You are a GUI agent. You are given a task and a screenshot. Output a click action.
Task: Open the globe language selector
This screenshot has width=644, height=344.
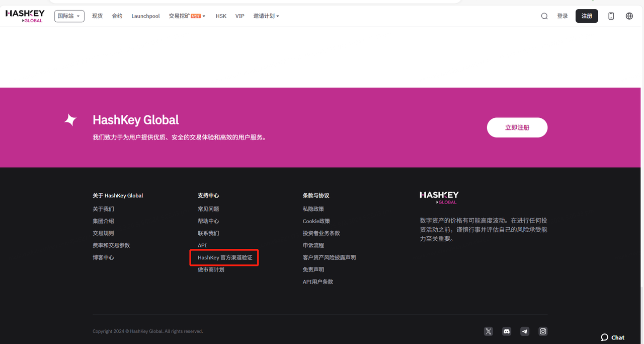[629, 16]
